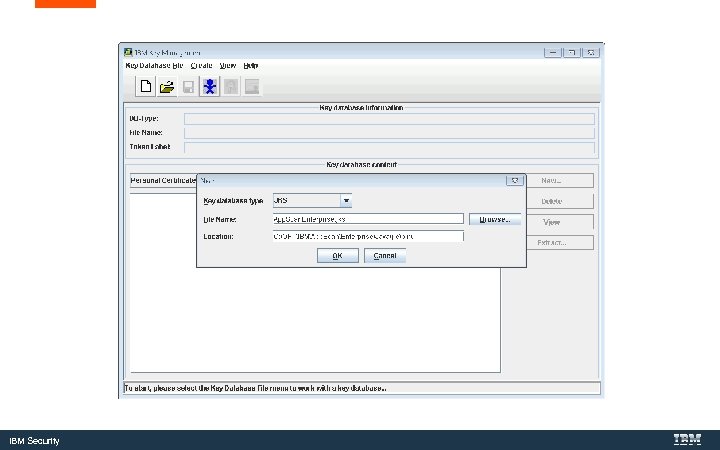Open the Create menu
The height and width of the screenshot is (450, 720).
pyautogui.click(x=202, y=66)
